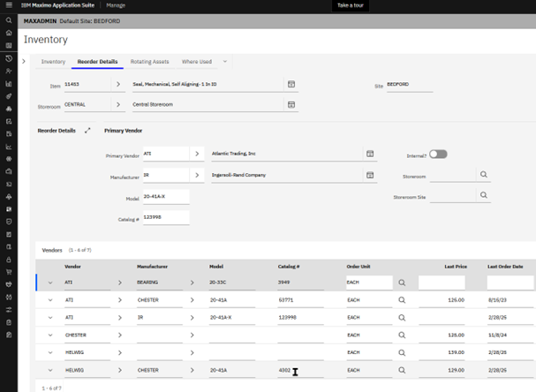Click Last Price field in BEARING row
The width and height of the screenshot is (536, 392).
pos(442,283)
